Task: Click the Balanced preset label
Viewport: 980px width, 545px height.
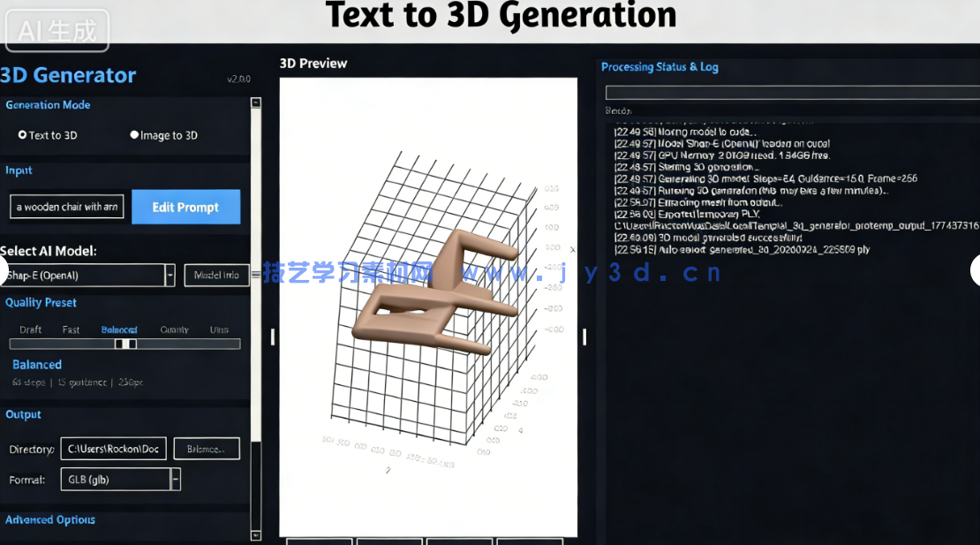Action: click(118, 329)
